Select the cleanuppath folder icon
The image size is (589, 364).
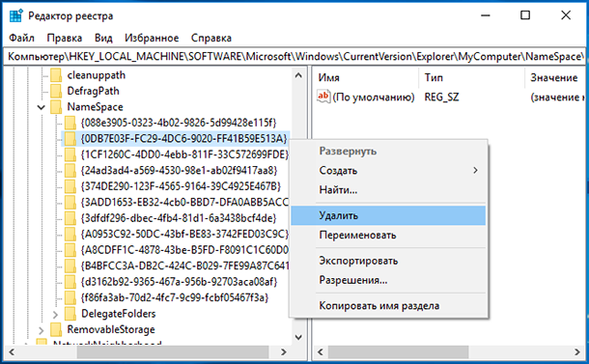[x=56, y=75]
